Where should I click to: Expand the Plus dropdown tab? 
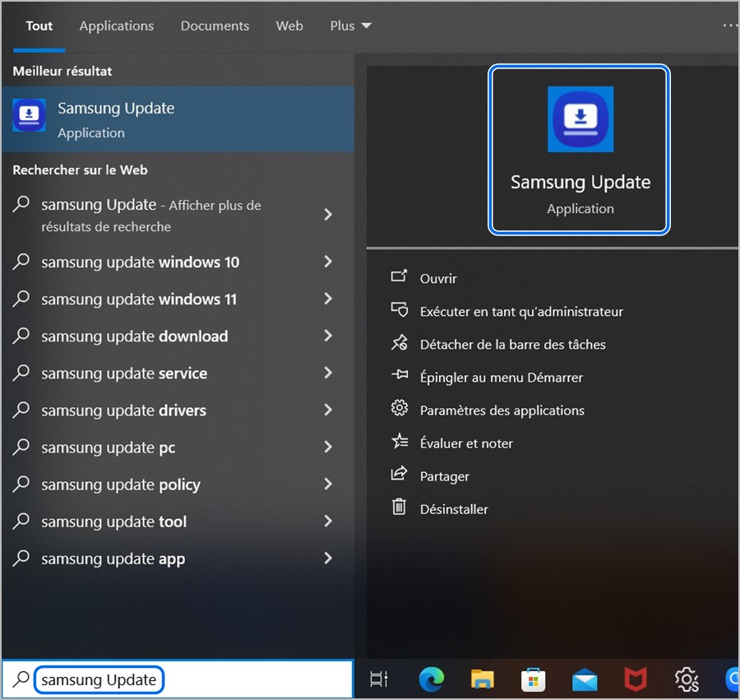(351, 25)
